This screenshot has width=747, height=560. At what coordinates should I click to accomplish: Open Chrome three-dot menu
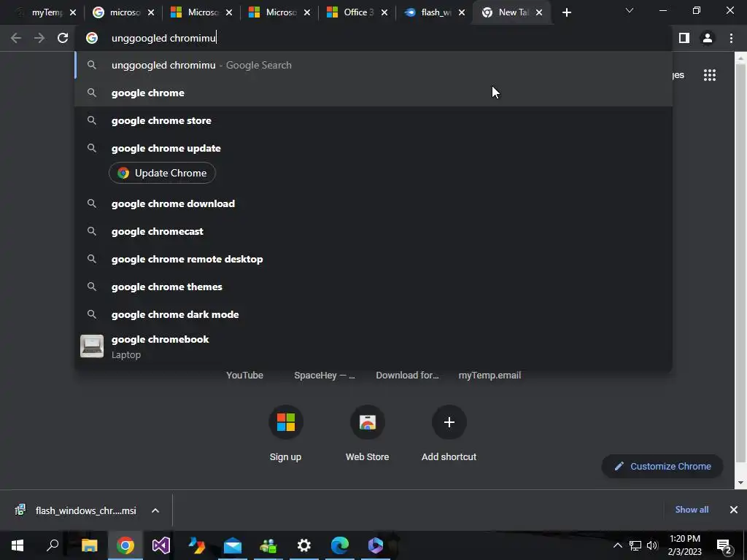[731, 38]
